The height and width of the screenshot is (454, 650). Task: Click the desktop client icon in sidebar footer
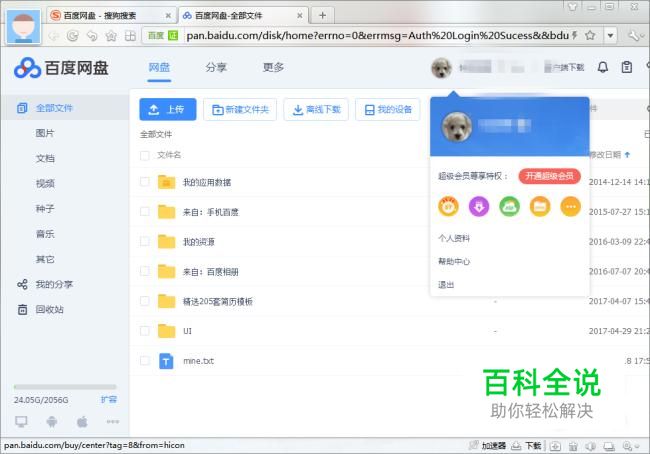pyautogui.click(x=21, y=422)
